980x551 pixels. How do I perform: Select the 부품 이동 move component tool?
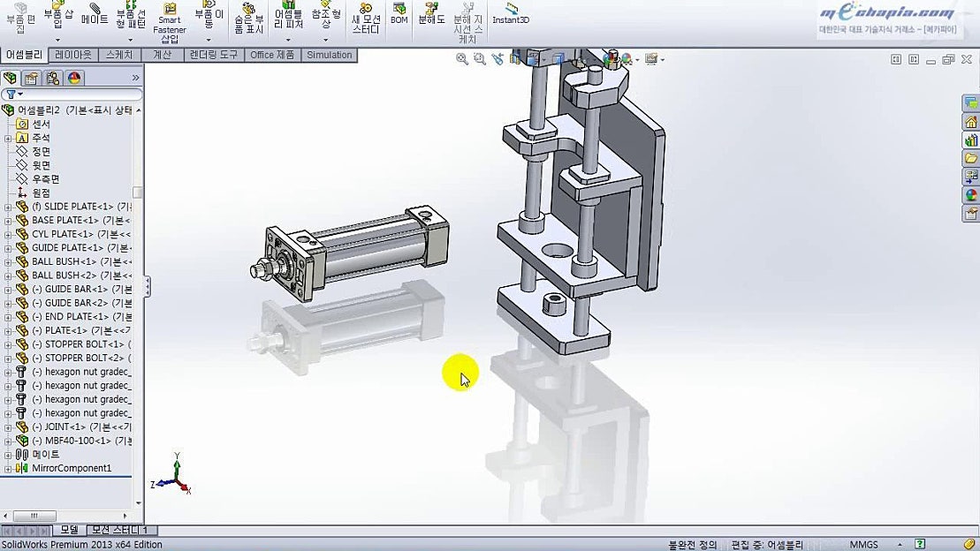pos(208,19)
